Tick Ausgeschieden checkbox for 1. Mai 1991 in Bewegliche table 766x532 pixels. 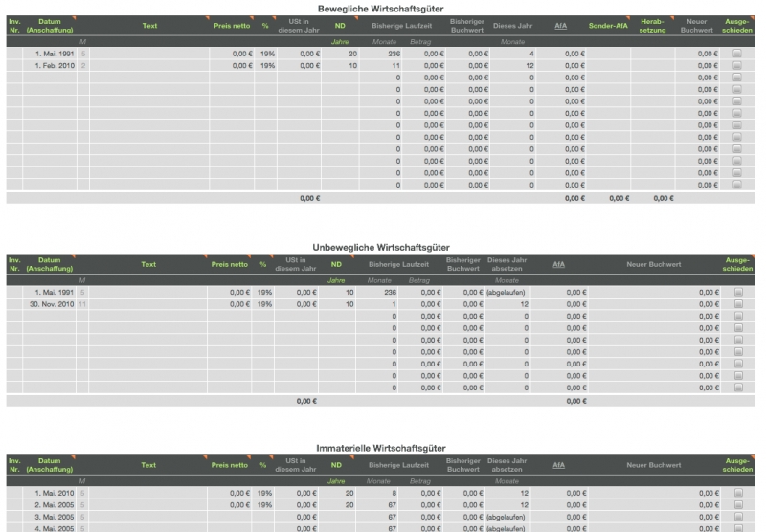tap(737, 54)
